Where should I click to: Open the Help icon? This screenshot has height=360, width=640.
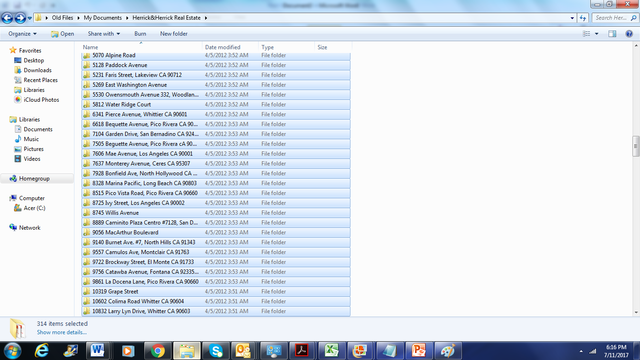[x=629, y=34]
